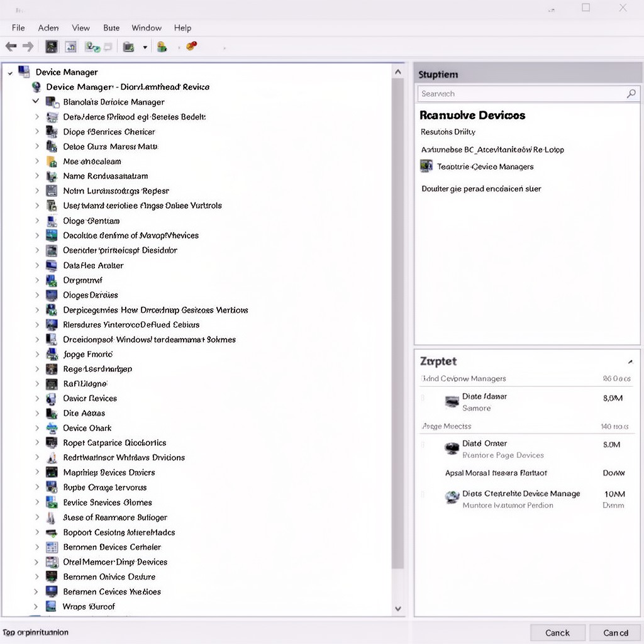644x644 pixels.
Task: Click icon beside Oioges Dariies
Action: [x=52, y=295]
